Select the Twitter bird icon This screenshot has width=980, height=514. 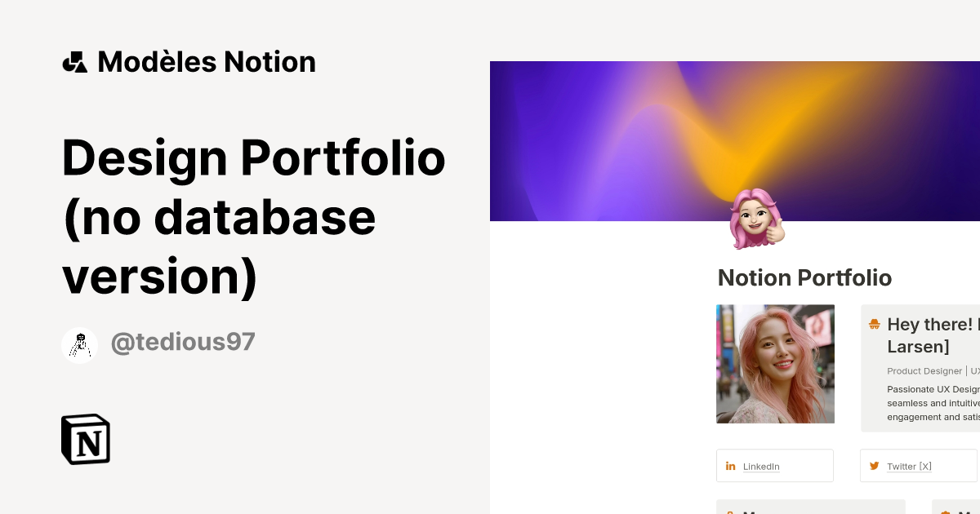click(873, 466)
